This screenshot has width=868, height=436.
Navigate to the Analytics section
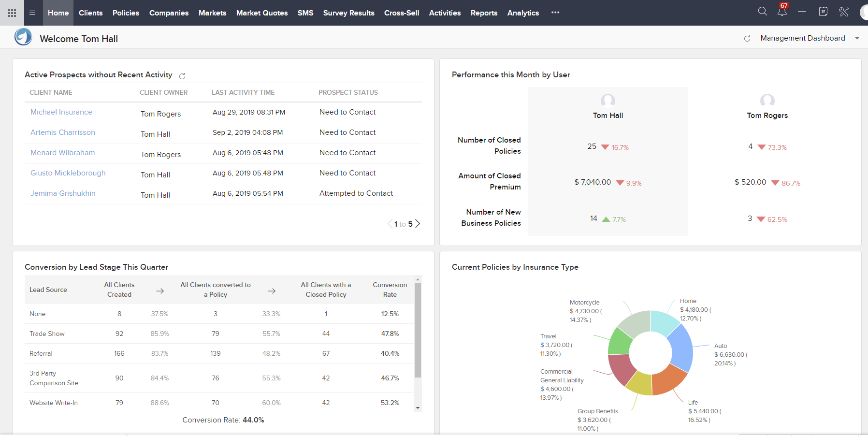(x=523, y=13)
